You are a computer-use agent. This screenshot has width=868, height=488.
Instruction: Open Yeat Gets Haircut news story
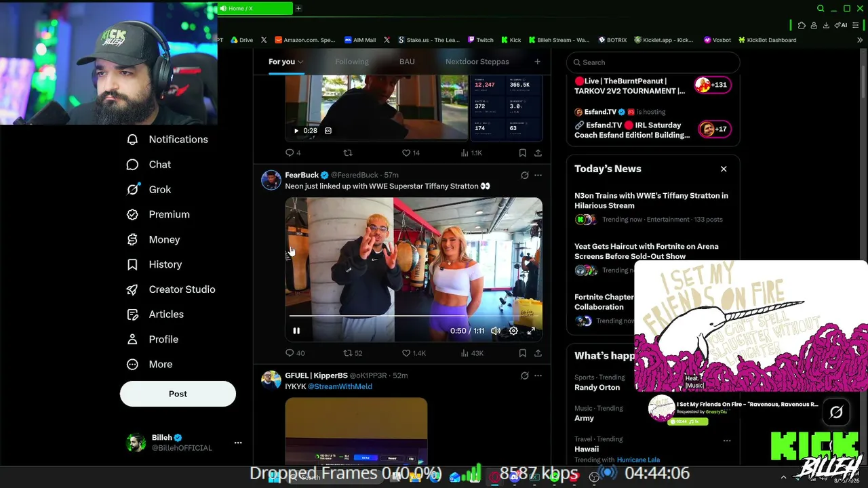(646, 251)
